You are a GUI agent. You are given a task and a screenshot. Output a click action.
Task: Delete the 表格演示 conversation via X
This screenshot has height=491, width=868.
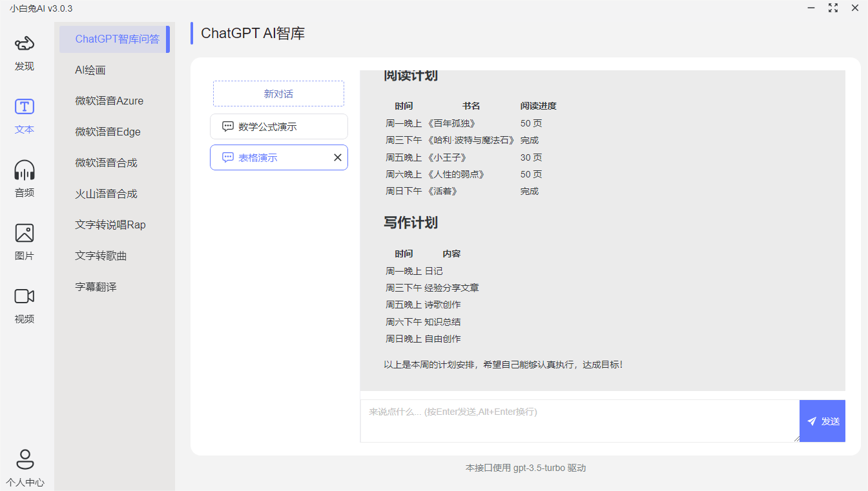click(x=337, y=157)
